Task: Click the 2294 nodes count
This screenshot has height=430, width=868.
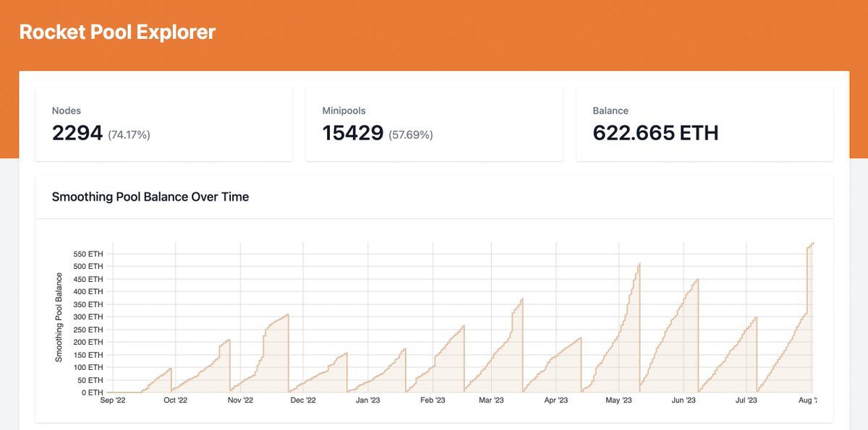Action: pos(76,133)
